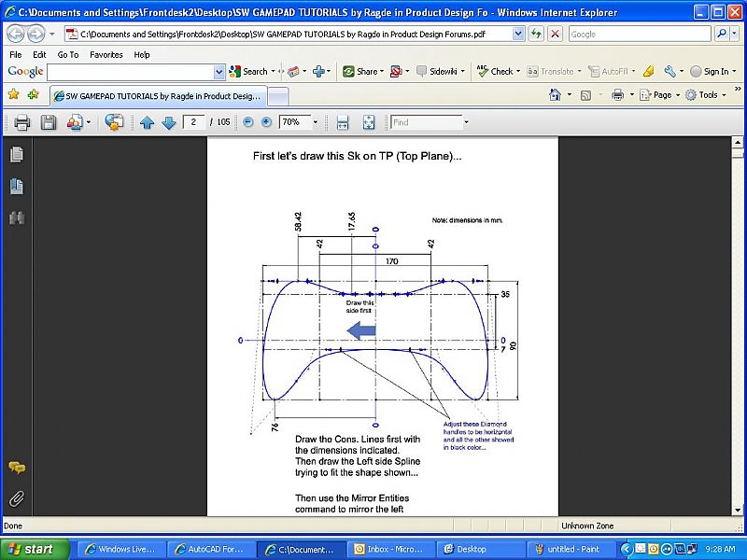Expand the Find options dropdown
Viewport: 747px width, 560px height.
pos(466,122)
